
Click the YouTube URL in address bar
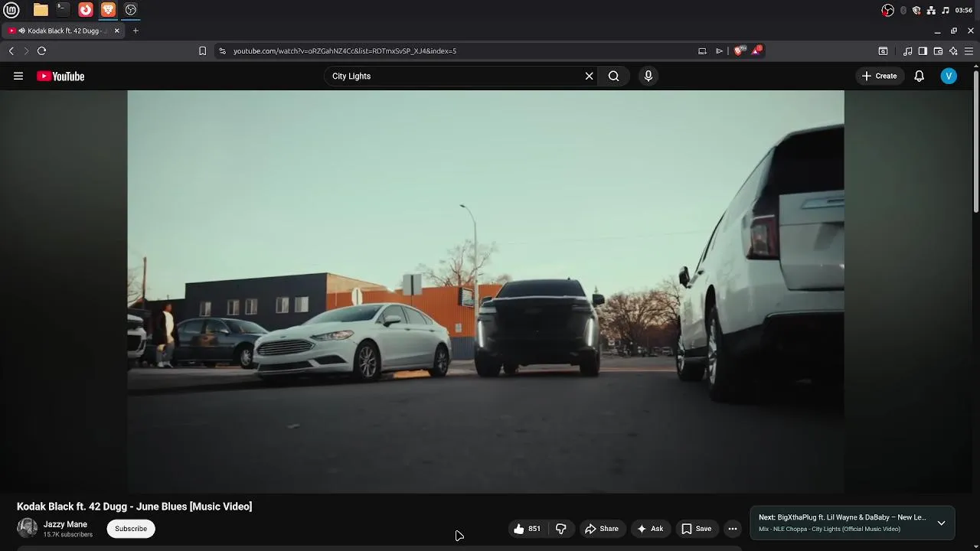[x=345, y=51]
